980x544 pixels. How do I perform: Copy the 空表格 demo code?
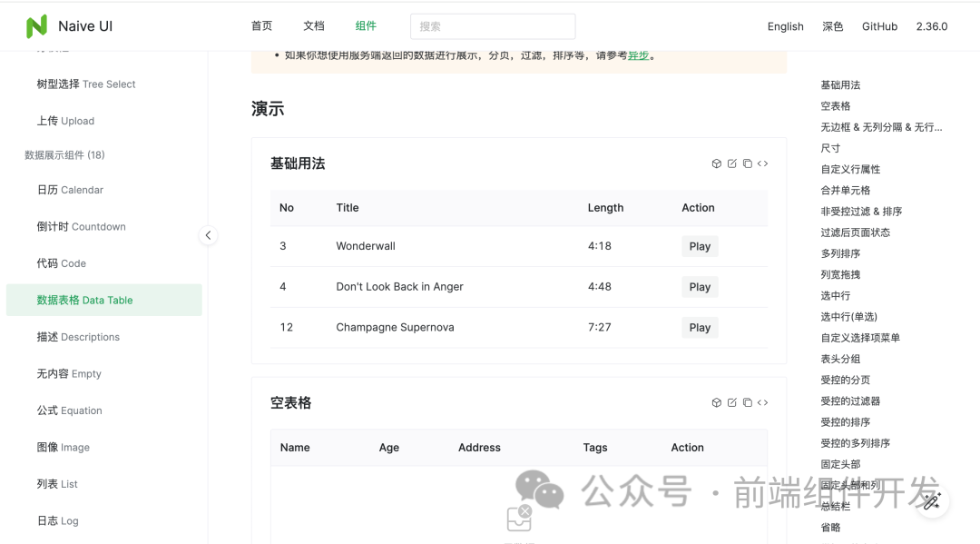747,401
